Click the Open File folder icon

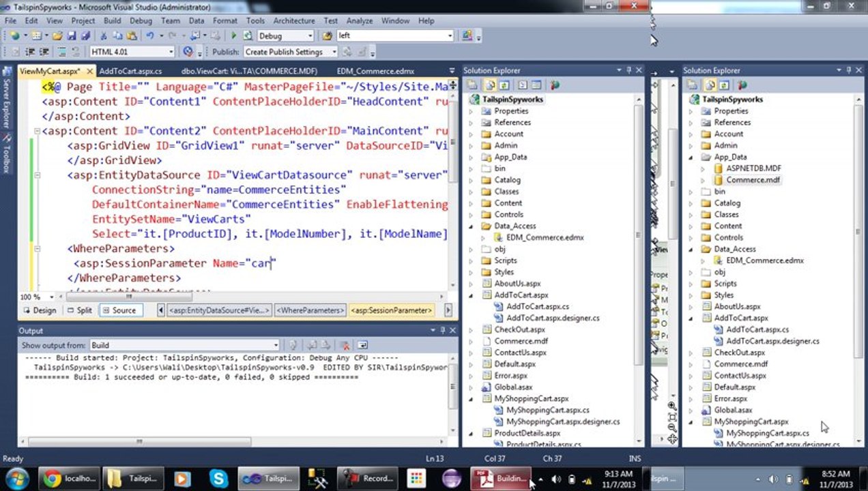click(x=57, y=35)
